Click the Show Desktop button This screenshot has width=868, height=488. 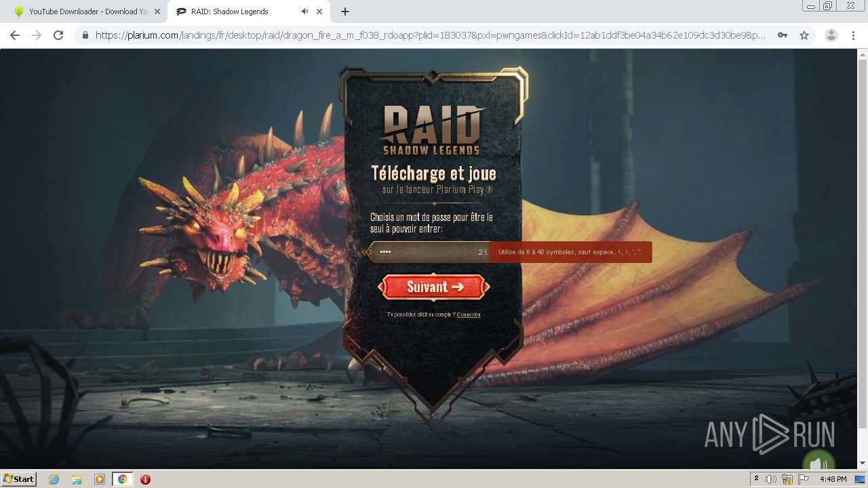coord(861,479)
